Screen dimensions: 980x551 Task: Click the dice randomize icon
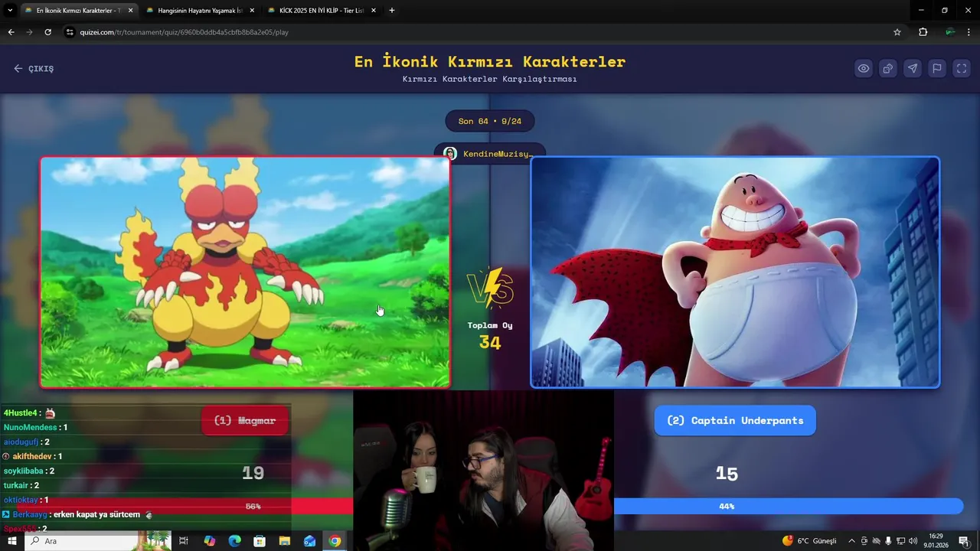888,68
